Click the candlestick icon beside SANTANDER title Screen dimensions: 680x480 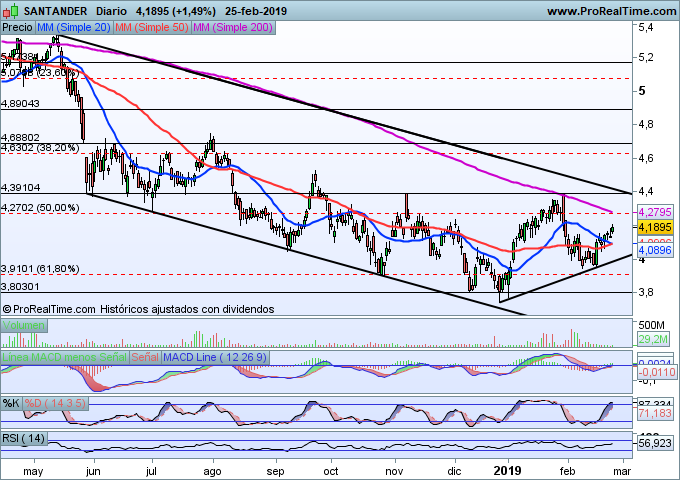click(11, 11)
